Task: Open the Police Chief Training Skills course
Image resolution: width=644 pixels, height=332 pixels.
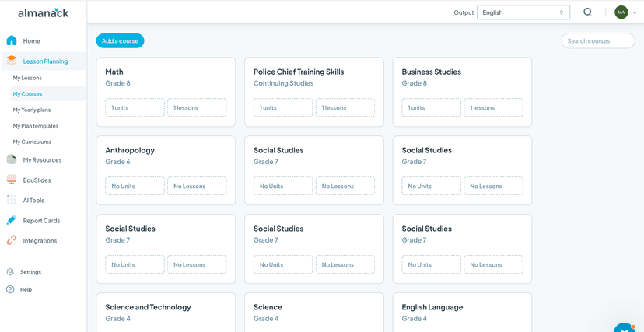Action: pos(299,72)
